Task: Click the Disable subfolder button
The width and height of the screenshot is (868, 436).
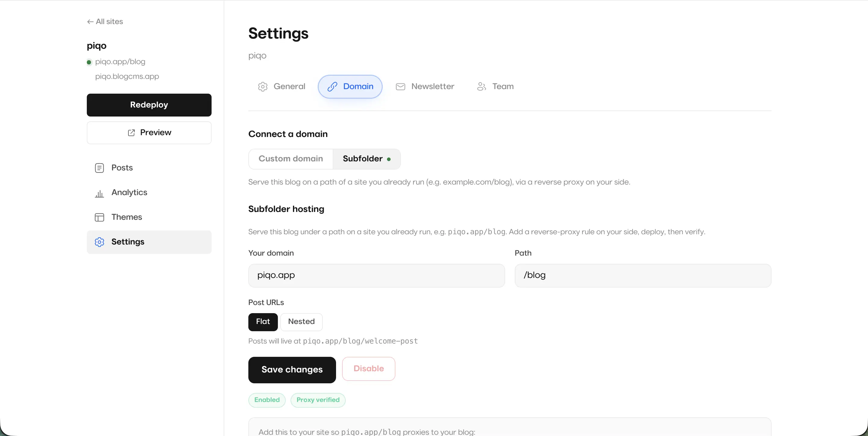Action: click(x=369, y=369)
